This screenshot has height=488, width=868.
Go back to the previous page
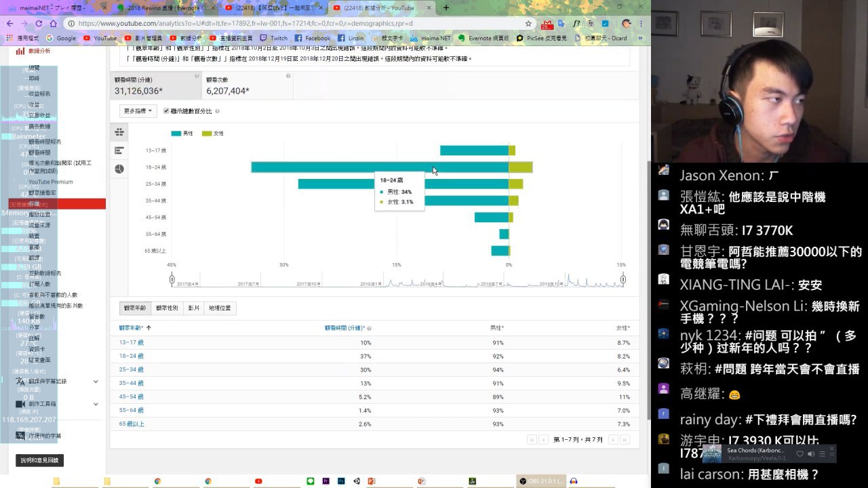point(9,23)
